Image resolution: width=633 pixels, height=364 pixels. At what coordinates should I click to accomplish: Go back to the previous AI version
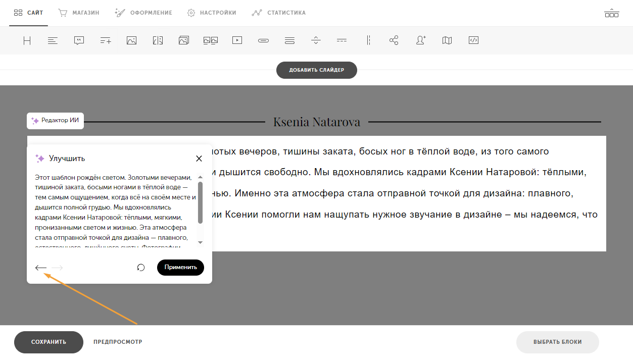pyautogui.click(x=40, y=267)
